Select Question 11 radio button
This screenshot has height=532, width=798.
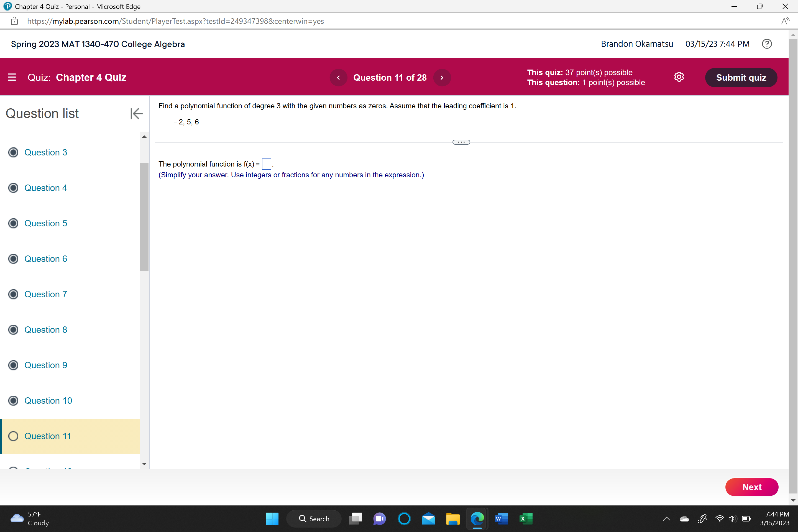click(x=13, y=436)
